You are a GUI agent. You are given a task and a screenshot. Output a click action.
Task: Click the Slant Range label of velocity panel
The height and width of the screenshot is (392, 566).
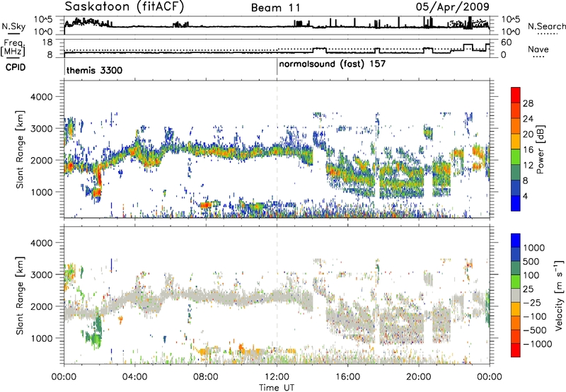(20, 296)
